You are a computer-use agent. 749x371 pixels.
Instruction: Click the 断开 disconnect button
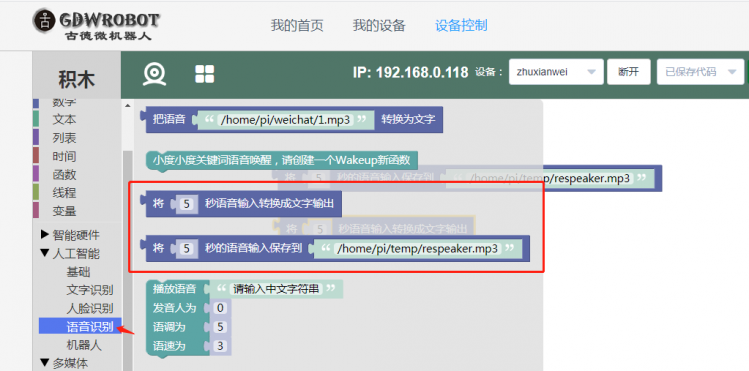629,72
